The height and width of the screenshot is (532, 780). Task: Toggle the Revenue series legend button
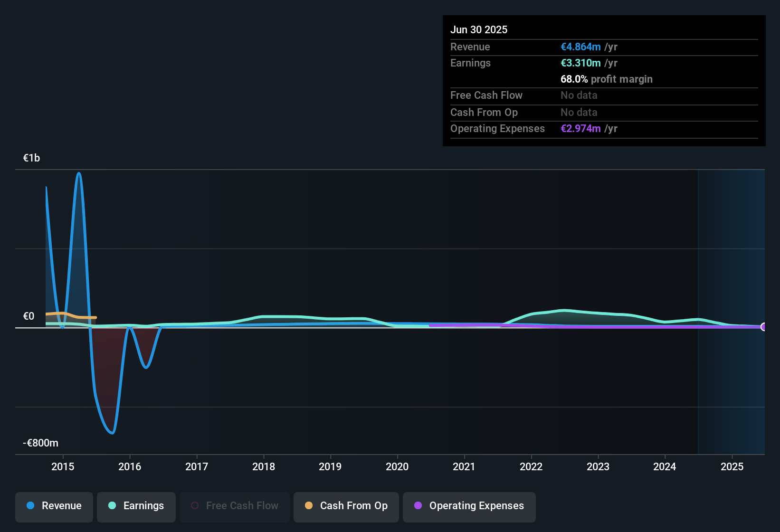[x=54, y=506]
